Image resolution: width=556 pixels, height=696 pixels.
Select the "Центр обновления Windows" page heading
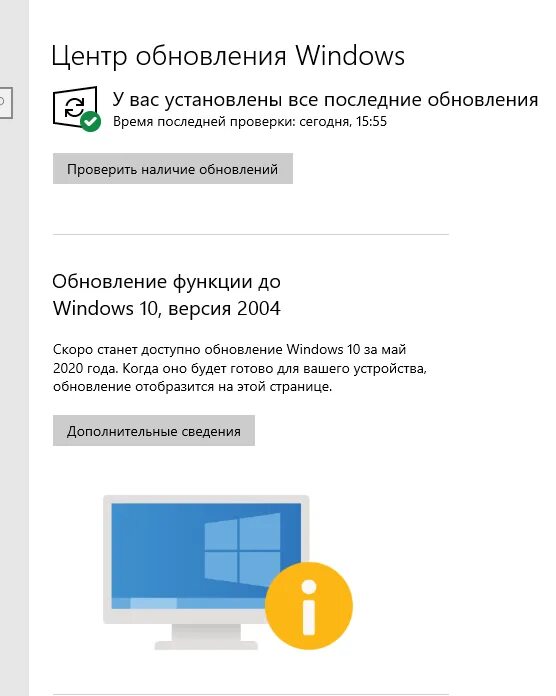pyautogui.click(x=228, y=56)
